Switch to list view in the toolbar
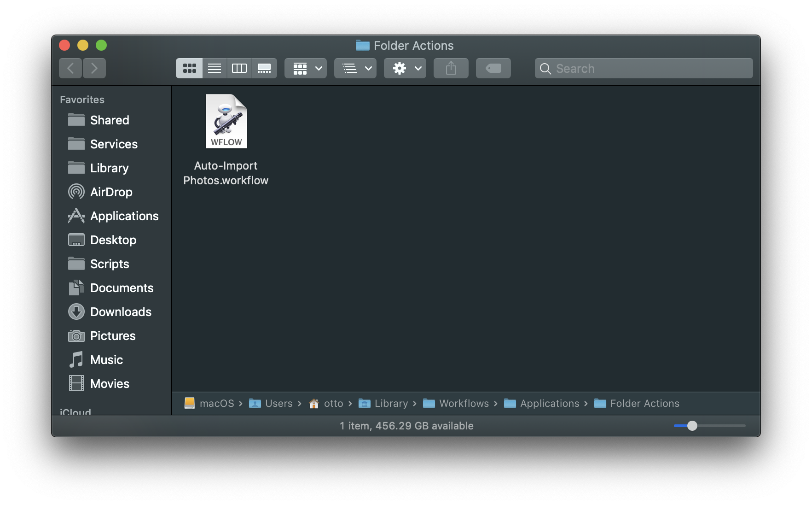The height and width of the screenshot is (505, 812). click(214, 68)
